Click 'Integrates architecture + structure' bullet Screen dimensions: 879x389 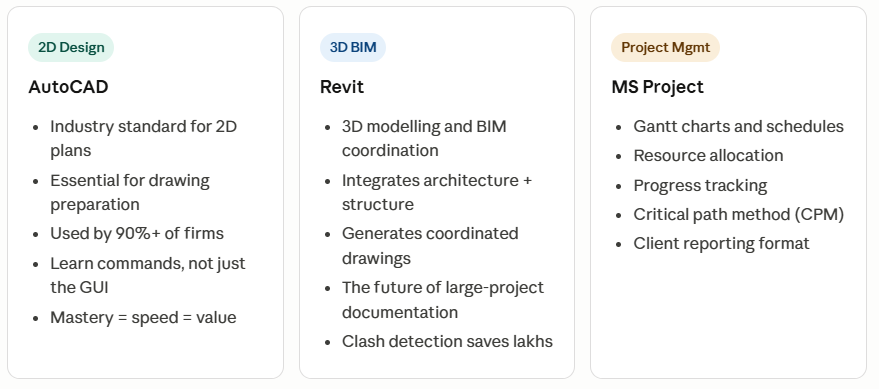point(437,192)
